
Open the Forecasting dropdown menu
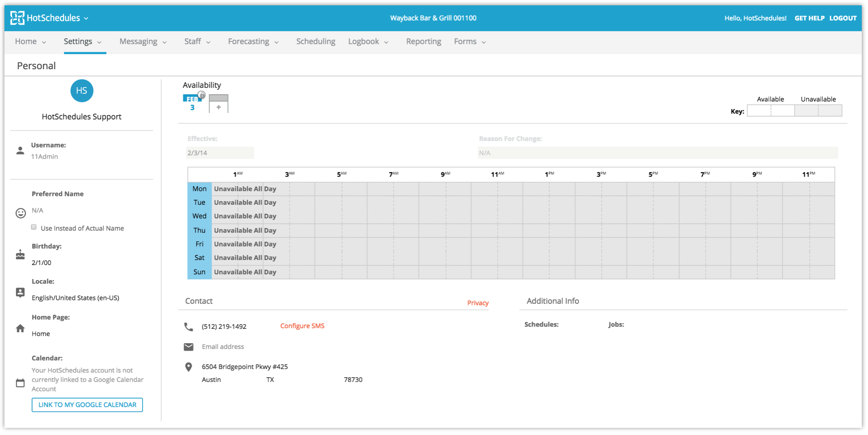253,42
